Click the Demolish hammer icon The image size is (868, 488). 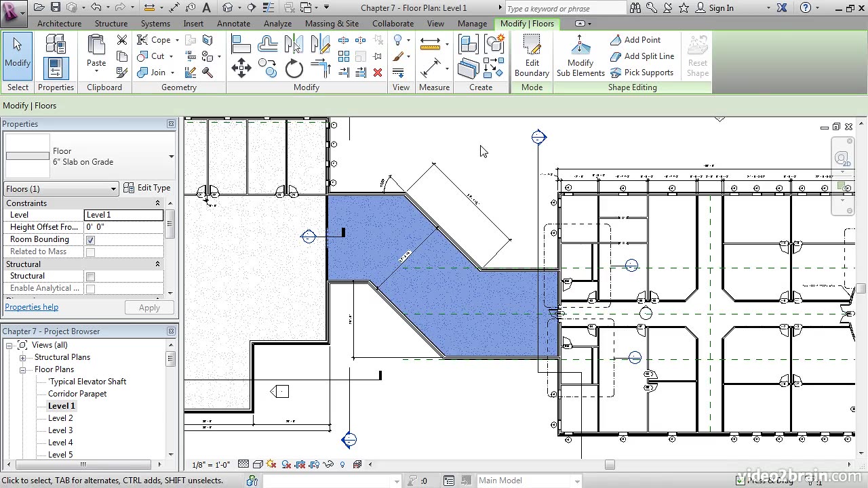pos(208,73)
